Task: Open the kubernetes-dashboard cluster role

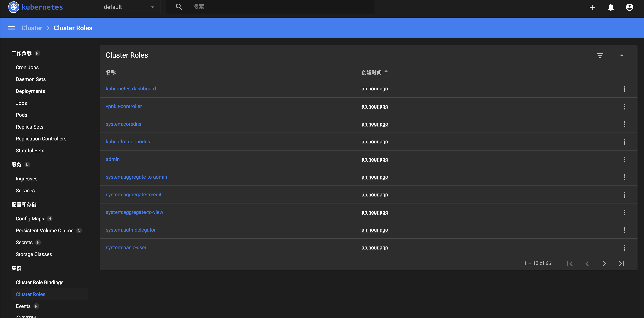Action: [x=131, y=89]
